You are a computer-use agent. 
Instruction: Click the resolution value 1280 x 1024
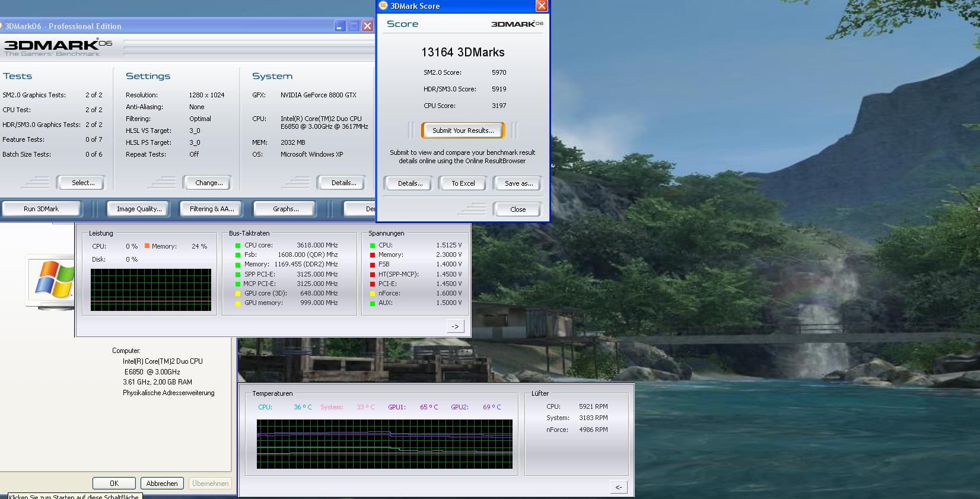pos(206,95)
